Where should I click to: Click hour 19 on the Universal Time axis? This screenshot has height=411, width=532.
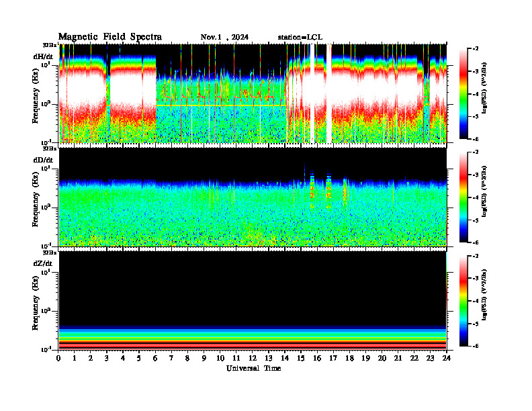(x=365, y=358)
